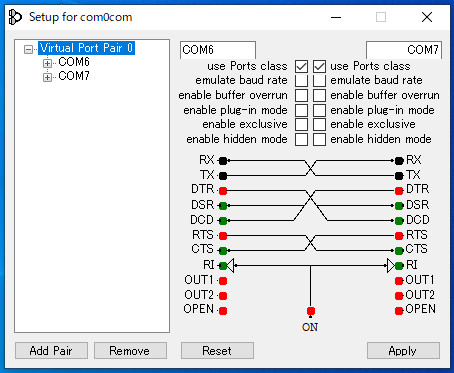
Task: Click the left DCD green pin
Action: click(x=223, y=221)
